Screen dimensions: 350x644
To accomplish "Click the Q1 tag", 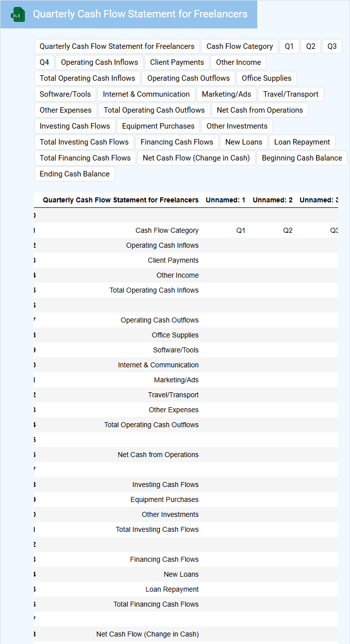I will pos(289,46).
